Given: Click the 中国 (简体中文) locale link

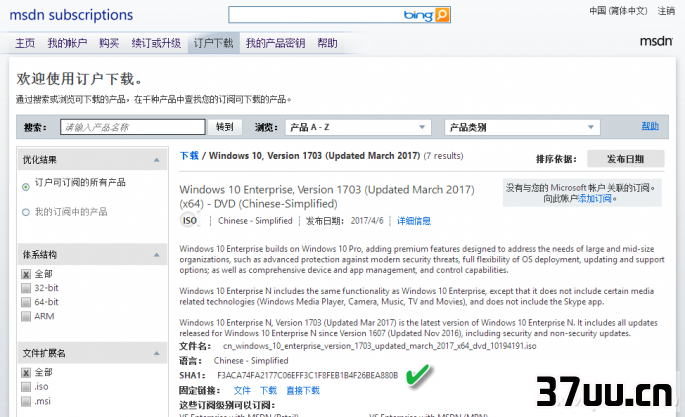Looking at the screenshot, I should tap(618, 11).
